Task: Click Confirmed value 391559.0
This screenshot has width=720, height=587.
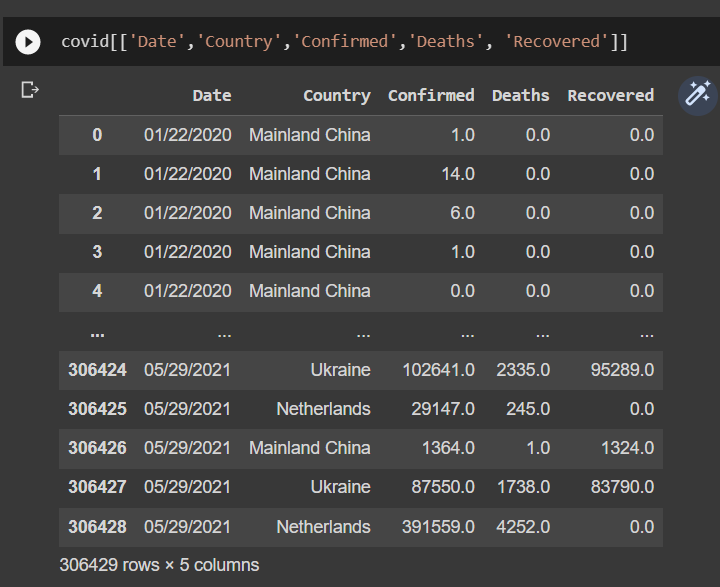Action: click(x=439, y=527)
